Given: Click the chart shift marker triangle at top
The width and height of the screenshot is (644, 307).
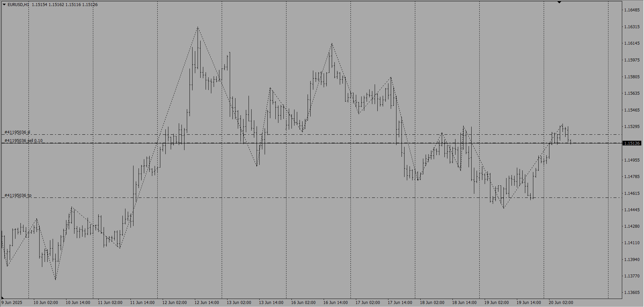Looking at the screenshot, I should coord(559,2).
